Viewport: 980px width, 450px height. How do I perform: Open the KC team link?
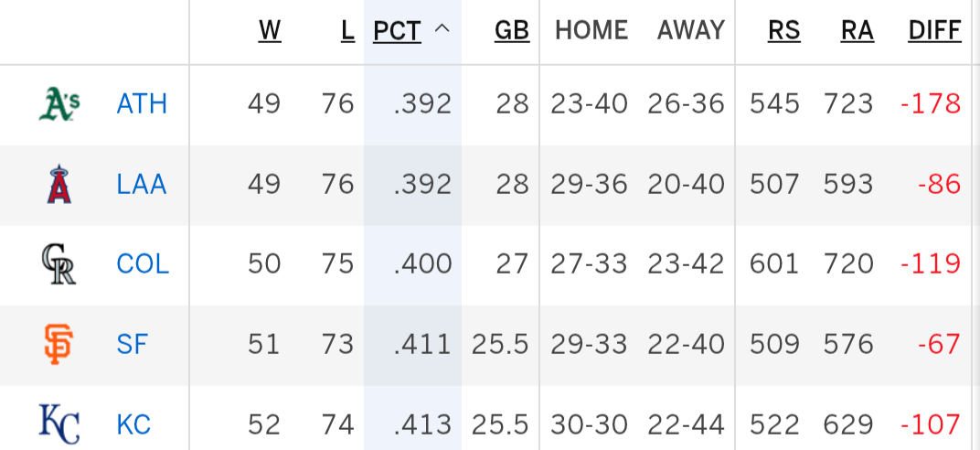coord(133,424)
